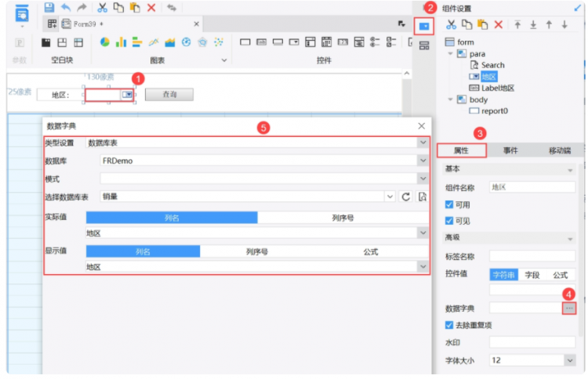Preview the selected database table icon

(x=423, y=197)
